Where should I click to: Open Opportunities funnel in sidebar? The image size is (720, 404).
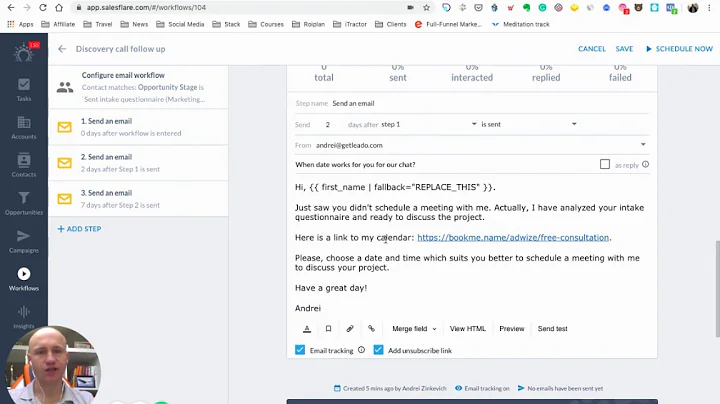pos(24,203)
